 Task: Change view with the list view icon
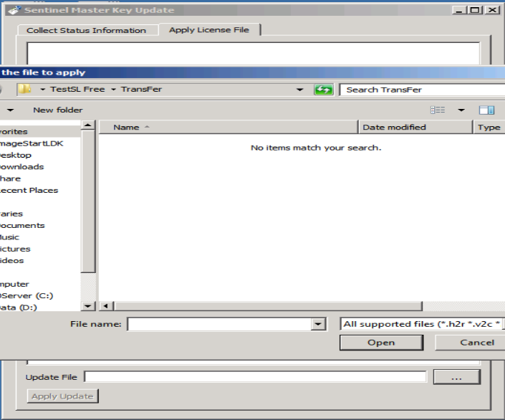pos(438,110)
